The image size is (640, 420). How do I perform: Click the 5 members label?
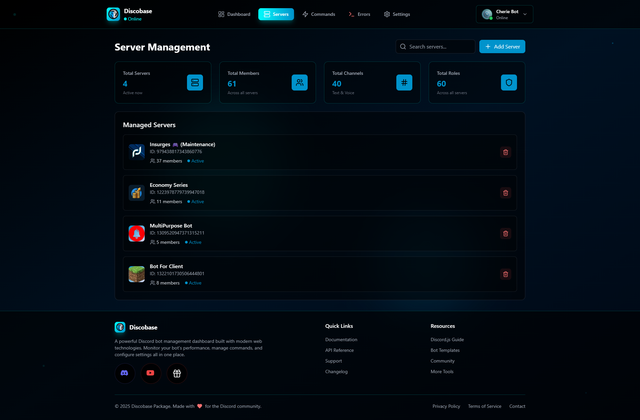165,242
